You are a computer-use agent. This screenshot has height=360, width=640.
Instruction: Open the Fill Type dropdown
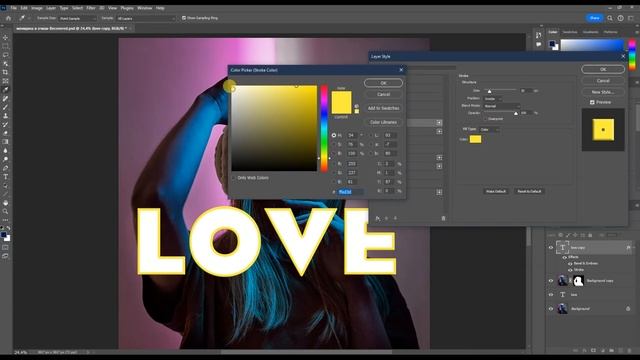click(x=489, y=130)
